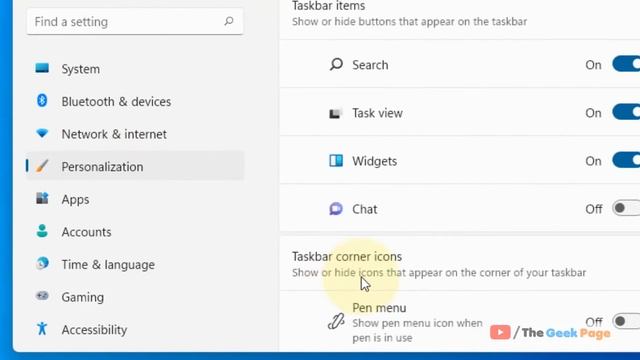Click the Task view icon
This screenshot has width=640, height=360.
pyautogui.click(x=336, y=113)
